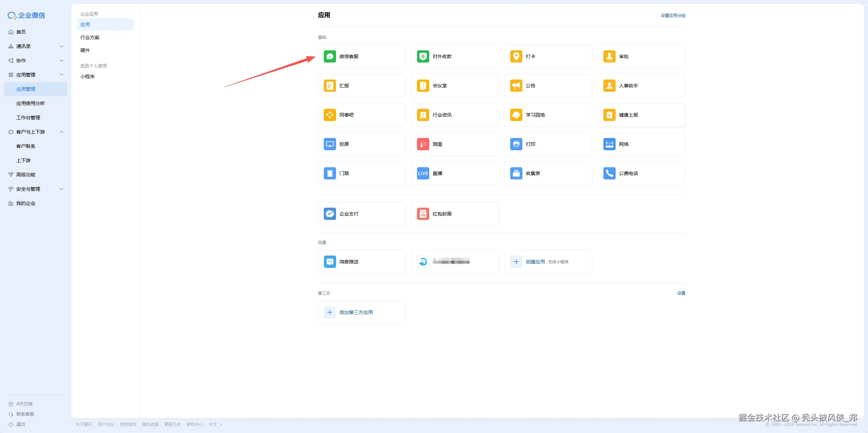Open the 隐私政策 footer link
Viewport: 868px width, 433px height.
tap(150, 425)
